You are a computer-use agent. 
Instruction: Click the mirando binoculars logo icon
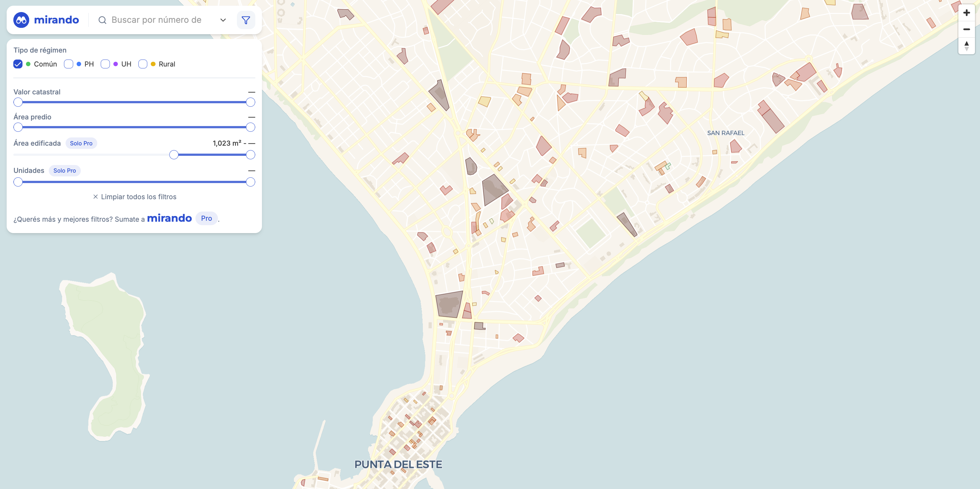click(21, 20)
